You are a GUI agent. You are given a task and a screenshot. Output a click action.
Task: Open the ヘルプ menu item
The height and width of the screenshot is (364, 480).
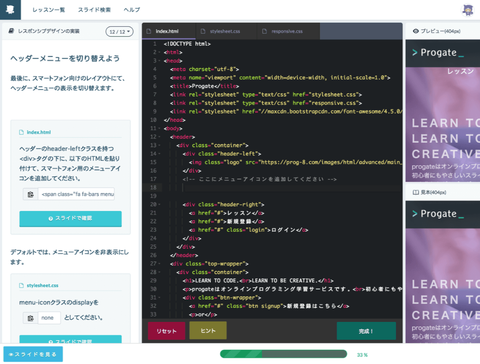pos(132,10)
